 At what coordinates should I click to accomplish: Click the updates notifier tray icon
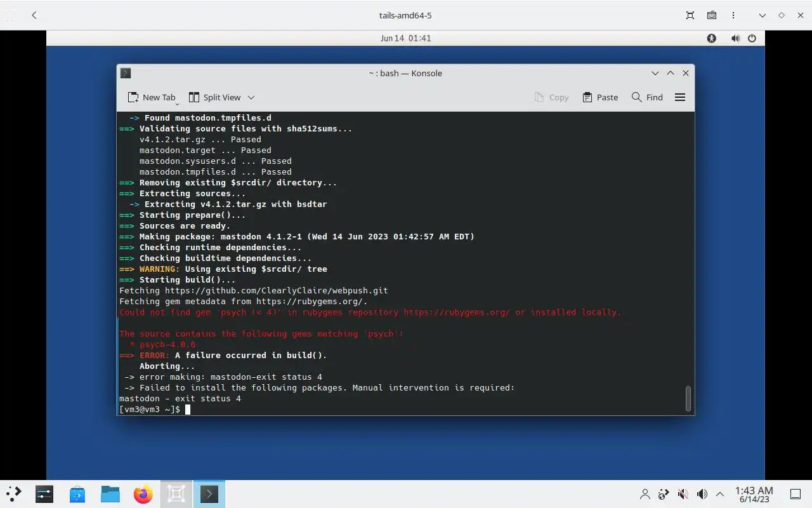[664, 494]
